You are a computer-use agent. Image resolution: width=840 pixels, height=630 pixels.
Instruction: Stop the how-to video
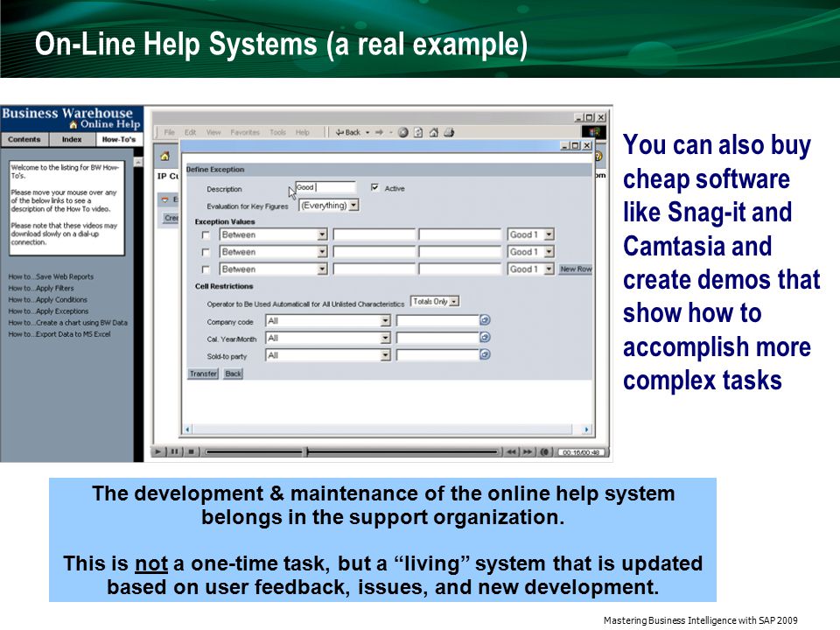(191, 451)
